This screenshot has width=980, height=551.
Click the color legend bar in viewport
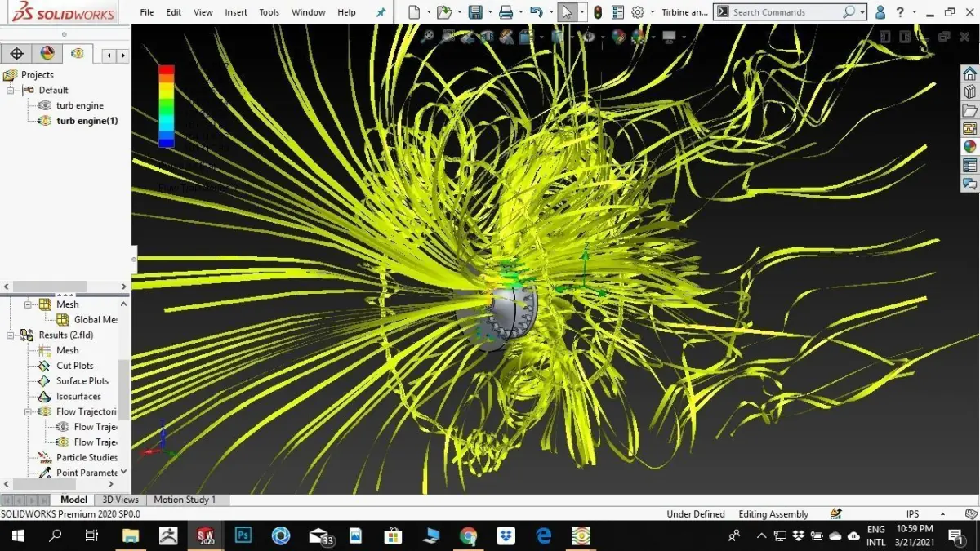166,106
